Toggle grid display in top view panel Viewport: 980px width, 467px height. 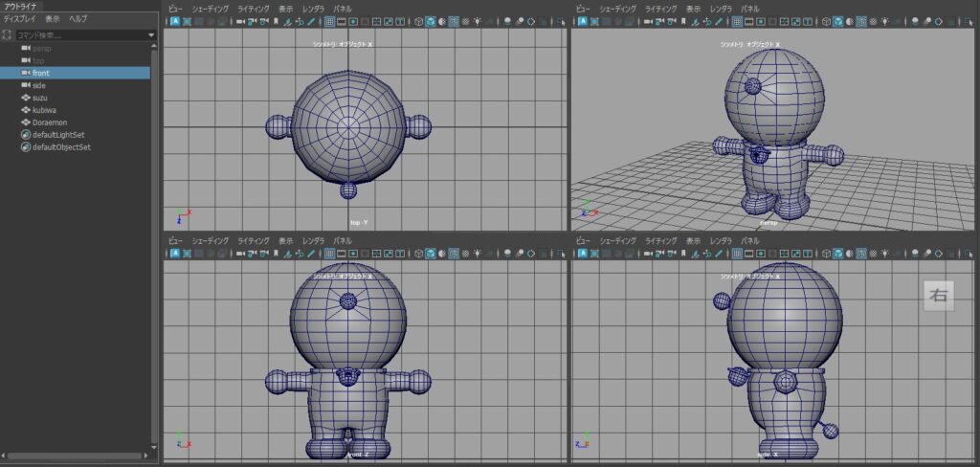pos(330,21)
